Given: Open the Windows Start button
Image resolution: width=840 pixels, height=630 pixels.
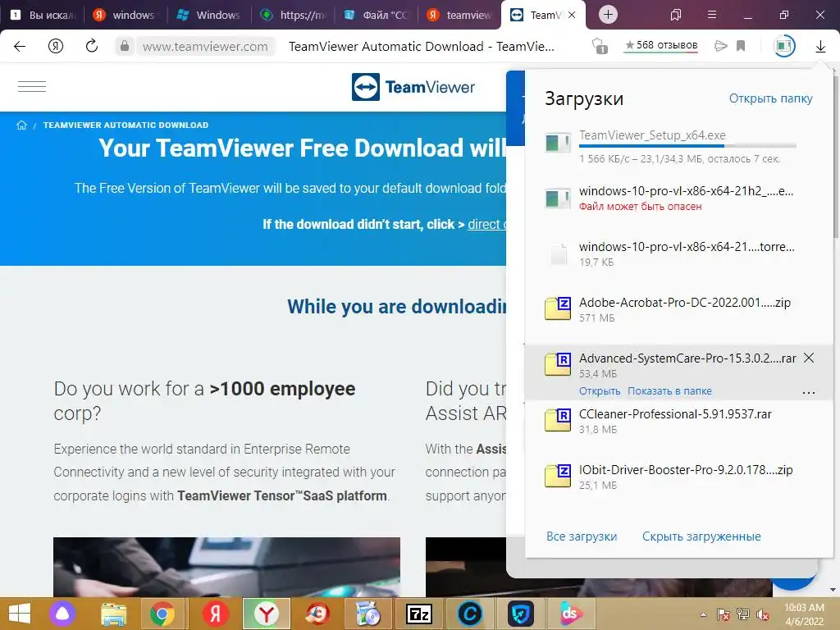Looking at the screenshot, I should click(x=20, y=614).
